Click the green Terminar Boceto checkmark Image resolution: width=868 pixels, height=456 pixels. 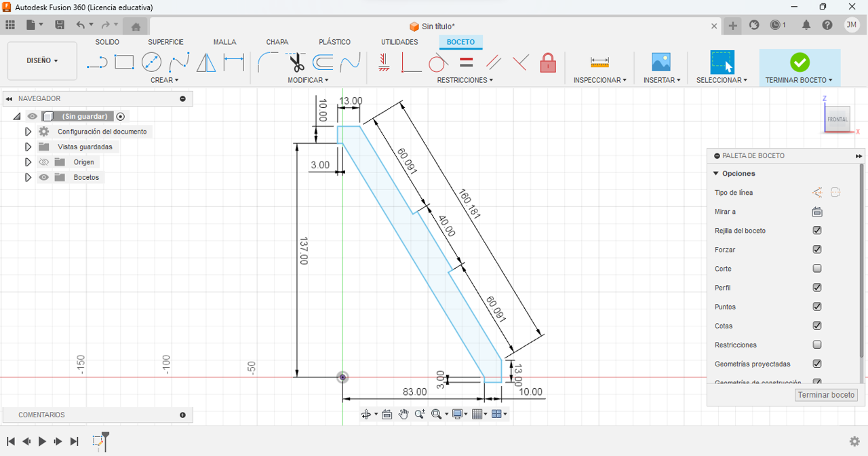[x=800, y=62]
